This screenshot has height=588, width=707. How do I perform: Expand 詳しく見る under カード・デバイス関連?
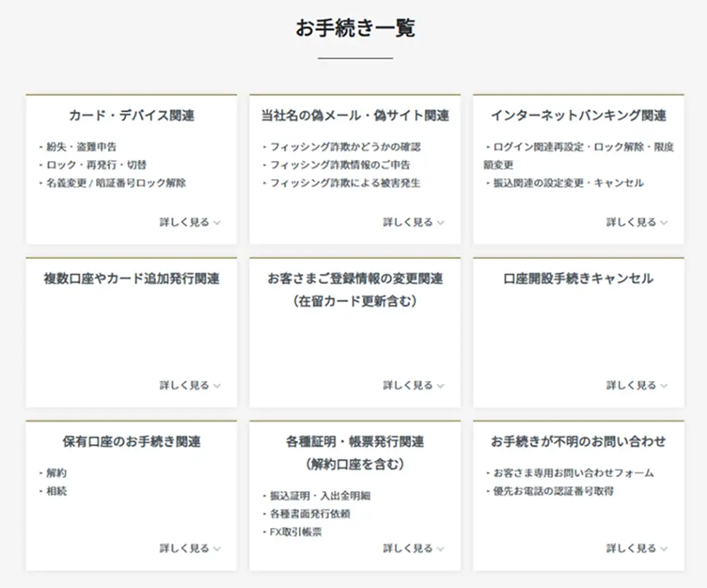tap(189, 222)
